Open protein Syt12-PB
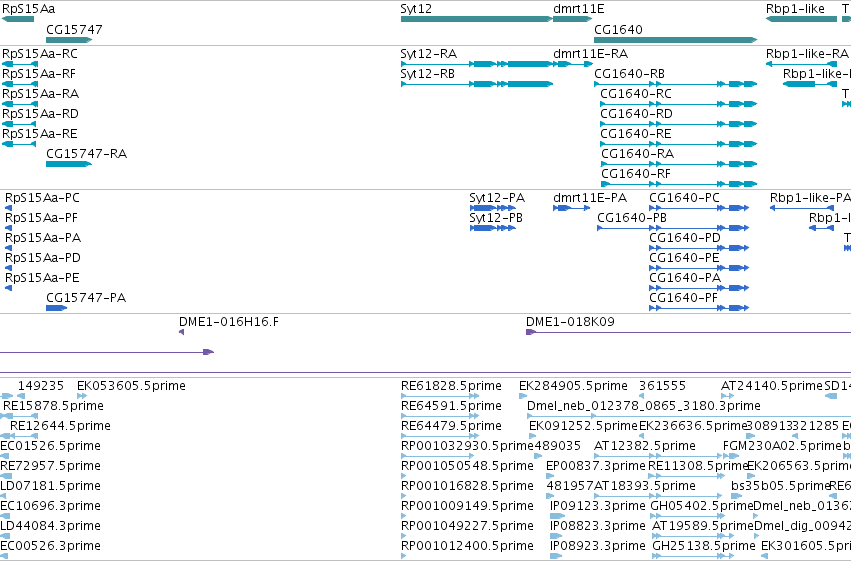Viewport: 851px width, 561px height. tap(496, 218)
